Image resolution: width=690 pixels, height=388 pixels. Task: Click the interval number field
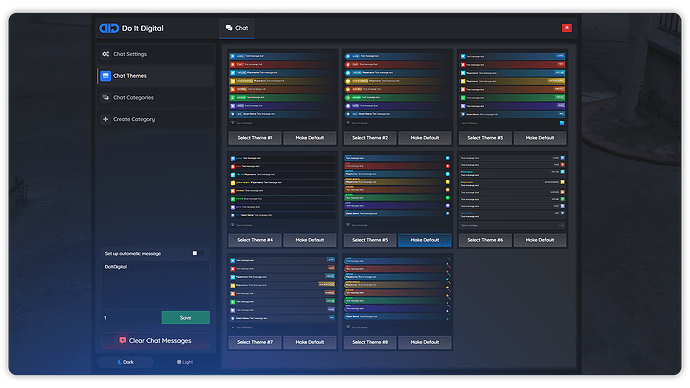[x=131, y=318]
